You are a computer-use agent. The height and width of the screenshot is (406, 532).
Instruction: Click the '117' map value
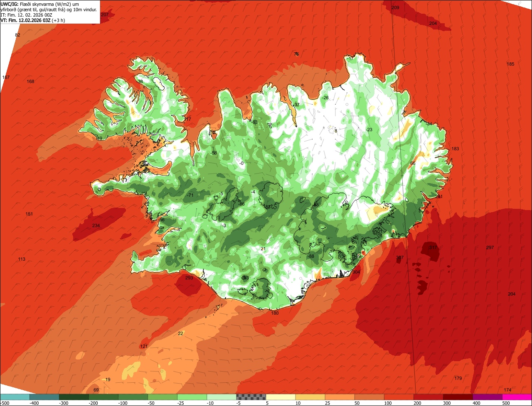click(187, 119)
